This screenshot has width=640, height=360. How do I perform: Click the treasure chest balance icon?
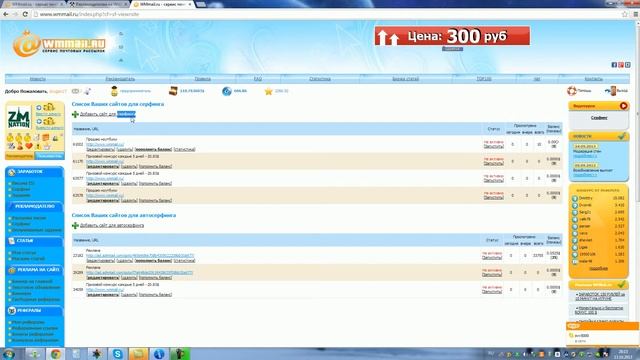pyautogui.click(x=173, y=91)
